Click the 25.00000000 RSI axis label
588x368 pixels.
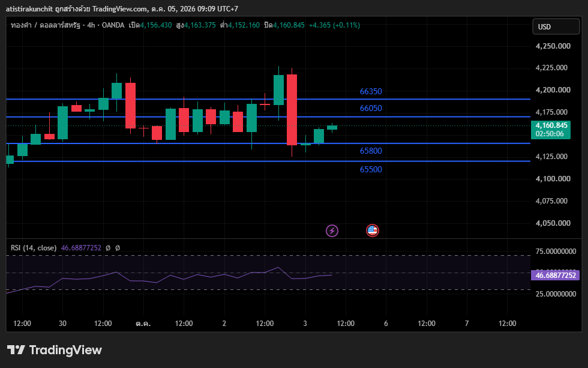(x=556, y=294)
